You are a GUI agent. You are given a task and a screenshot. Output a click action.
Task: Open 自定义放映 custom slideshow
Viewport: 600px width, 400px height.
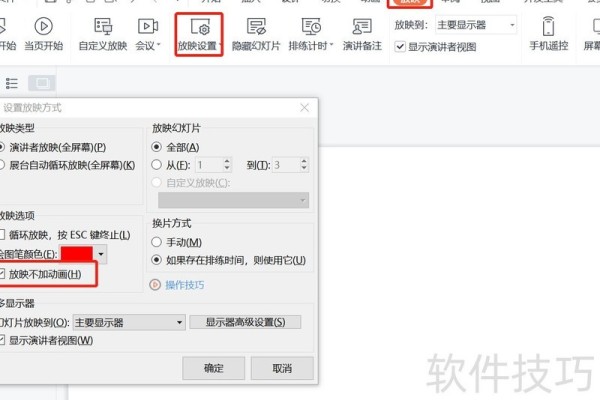(x=103, y=34)
